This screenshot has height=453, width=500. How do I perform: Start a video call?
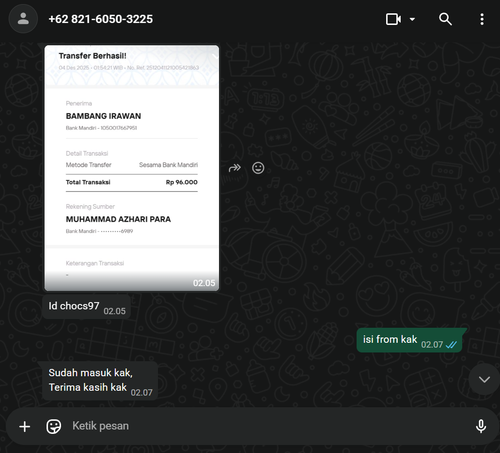(x=393, y=19)
